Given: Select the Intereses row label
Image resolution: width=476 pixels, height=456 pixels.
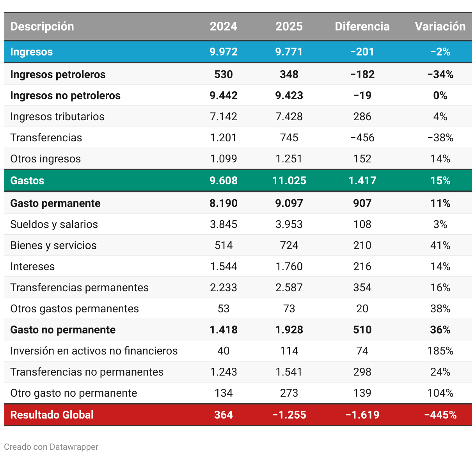Looking at the screenshot, I should pyautogui.click(x=32, y=267).
